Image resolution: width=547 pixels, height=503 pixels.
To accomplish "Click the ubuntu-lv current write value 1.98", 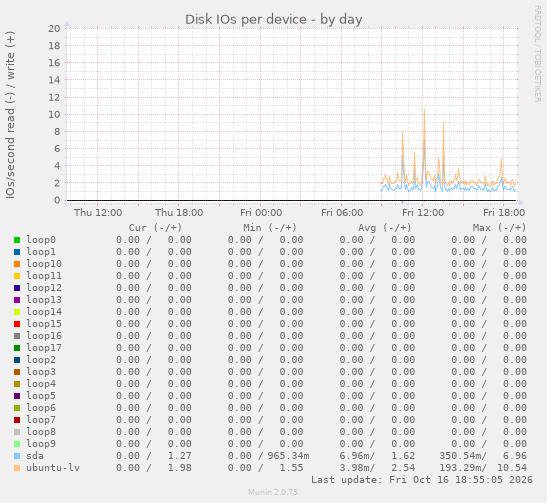I will pyautogui.click(x=180, y=468).
